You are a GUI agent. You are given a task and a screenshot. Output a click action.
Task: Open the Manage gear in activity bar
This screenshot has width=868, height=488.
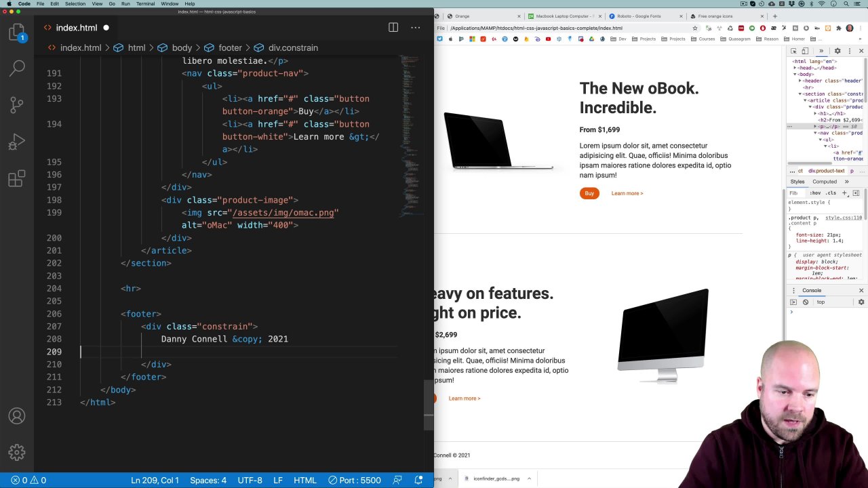point(17,452)
